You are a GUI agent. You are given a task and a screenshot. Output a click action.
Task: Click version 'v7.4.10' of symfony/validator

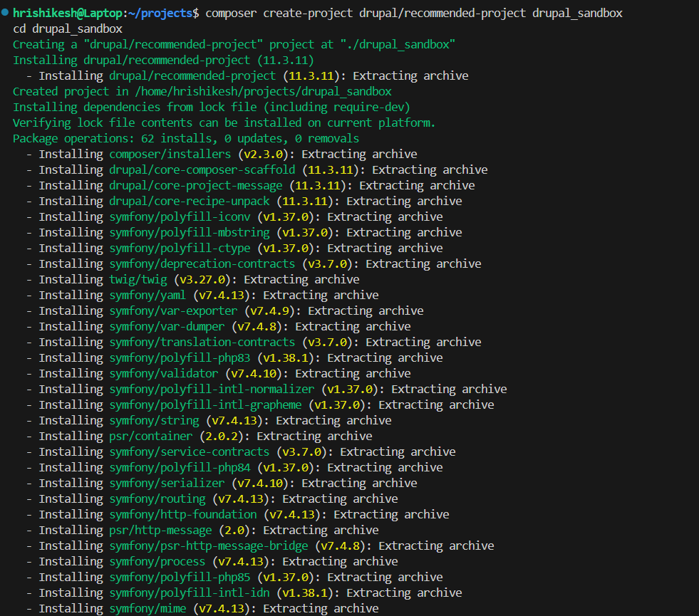254,373
